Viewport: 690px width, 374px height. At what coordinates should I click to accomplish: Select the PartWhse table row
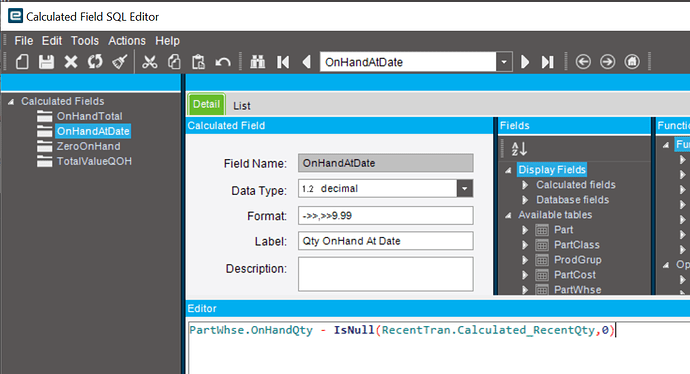(x=577, y=290)
